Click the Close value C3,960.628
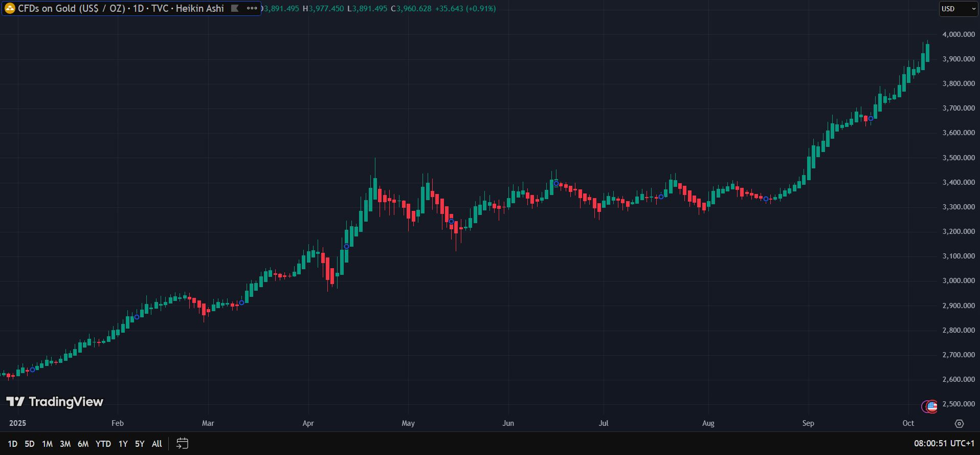 click(411, 9)
